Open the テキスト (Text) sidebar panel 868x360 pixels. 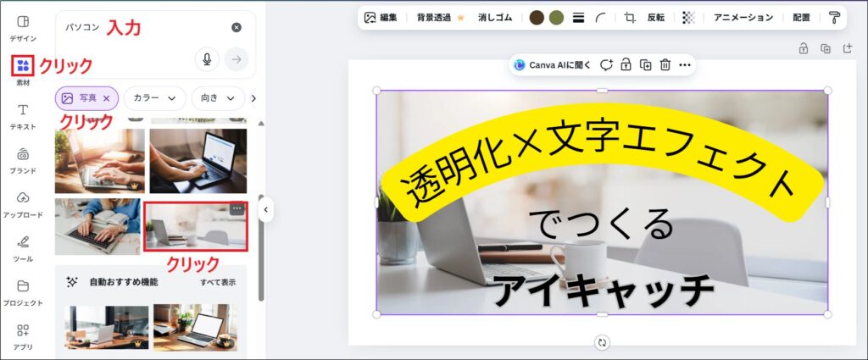click(x=23, y=116)
